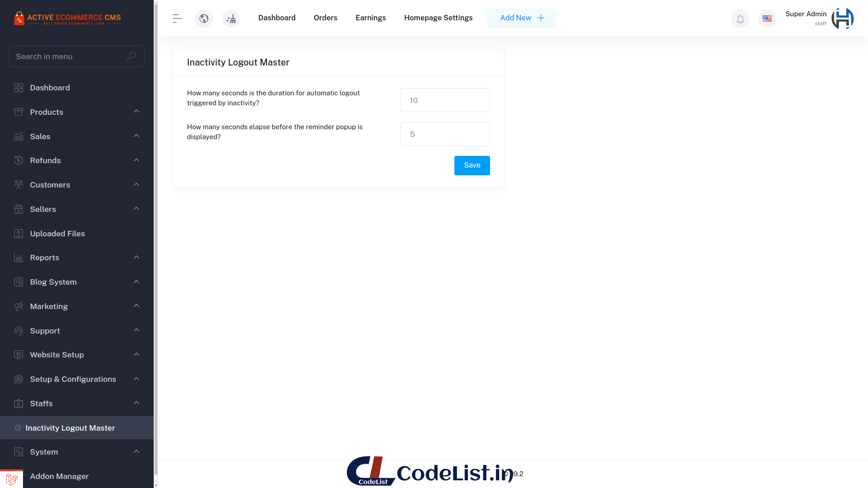Click the Save button

coord(472,166)
